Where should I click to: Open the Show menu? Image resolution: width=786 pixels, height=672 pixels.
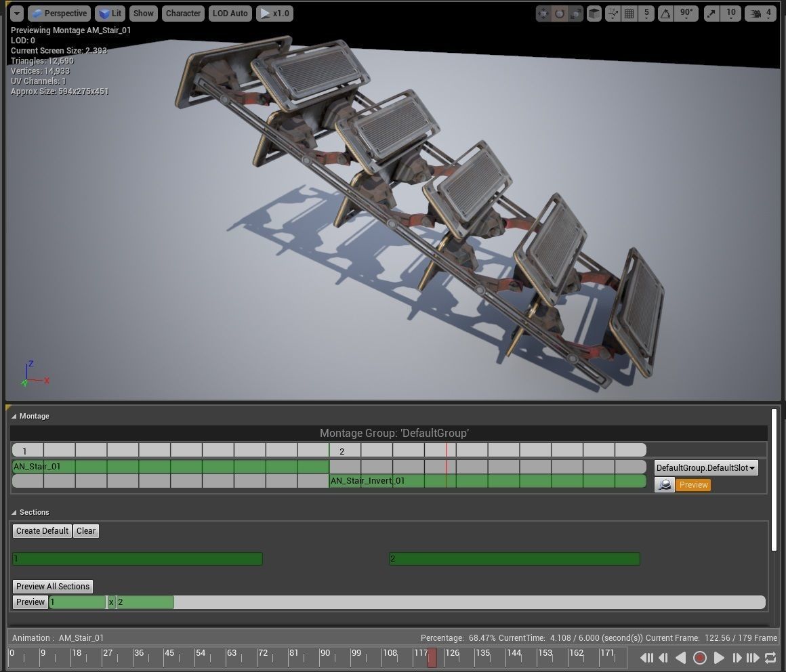(144, 14)
